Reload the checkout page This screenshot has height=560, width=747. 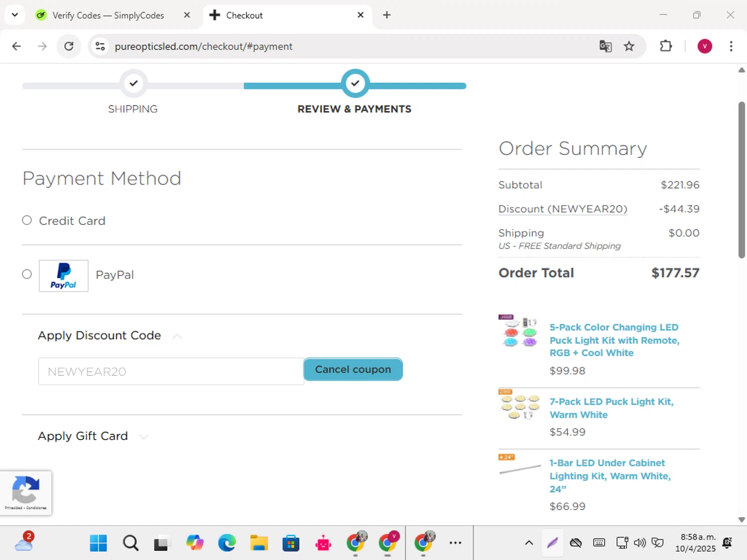pos(69,46)
